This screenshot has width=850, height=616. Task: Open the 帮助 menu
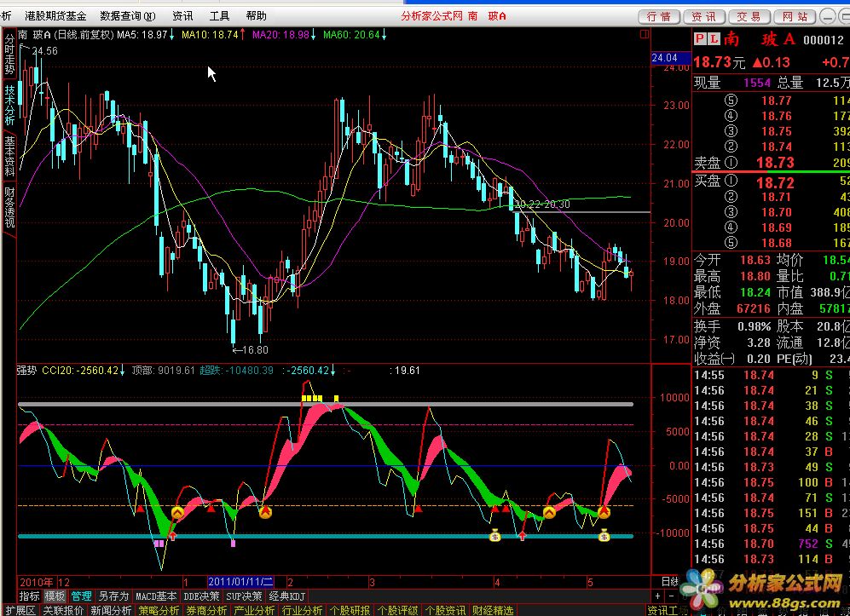pyautogui.click(x=256, y=16)
